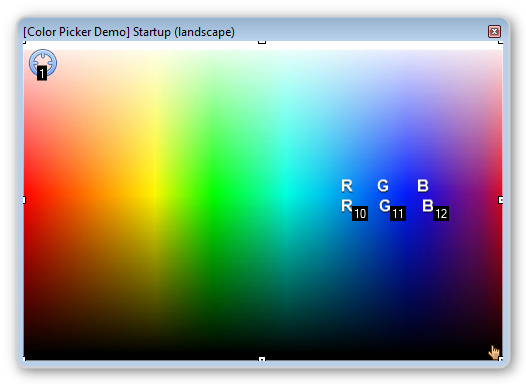
Task: Select the lower row "G" value label
Action: 385,206
